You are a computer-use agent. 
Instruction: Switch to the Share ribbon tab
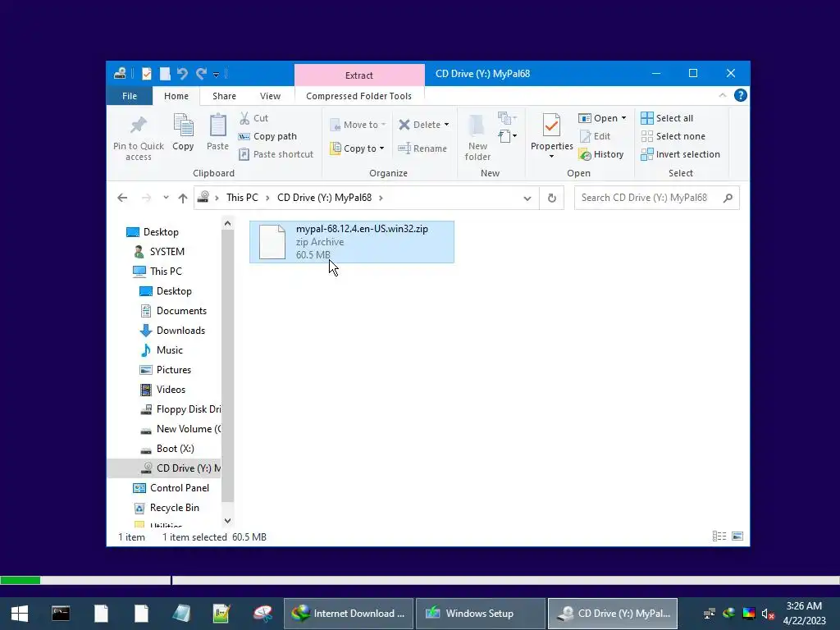click(x=224, y=96)
